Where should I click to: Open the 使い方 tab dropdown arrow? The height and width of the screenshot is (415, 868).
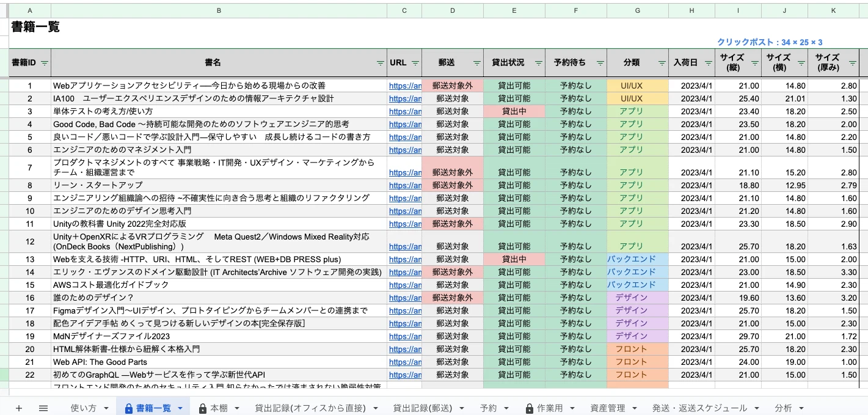pos(105,407)
